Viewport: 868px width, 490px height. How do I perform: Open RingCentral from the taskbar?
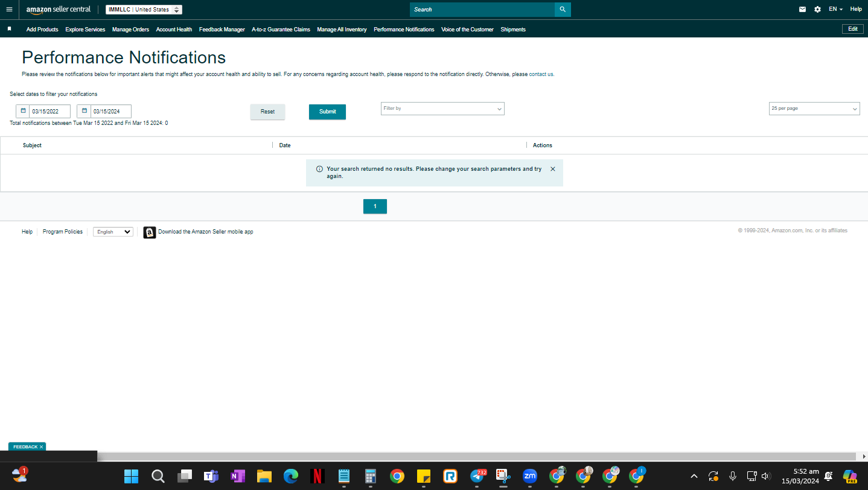[450, 476]
